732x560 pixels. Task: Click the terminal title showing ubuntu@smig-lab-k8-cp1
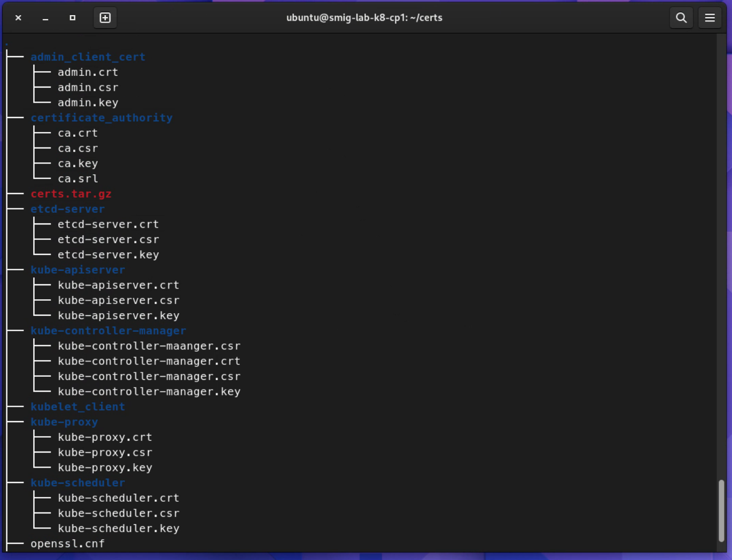(365, 17)
